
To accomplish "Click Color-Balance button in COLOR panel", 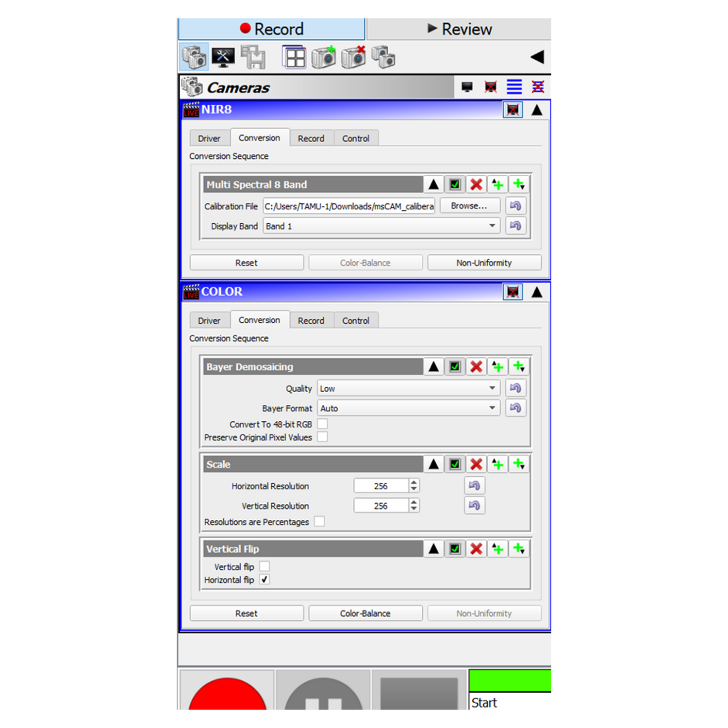I will (x=365, y=613).
